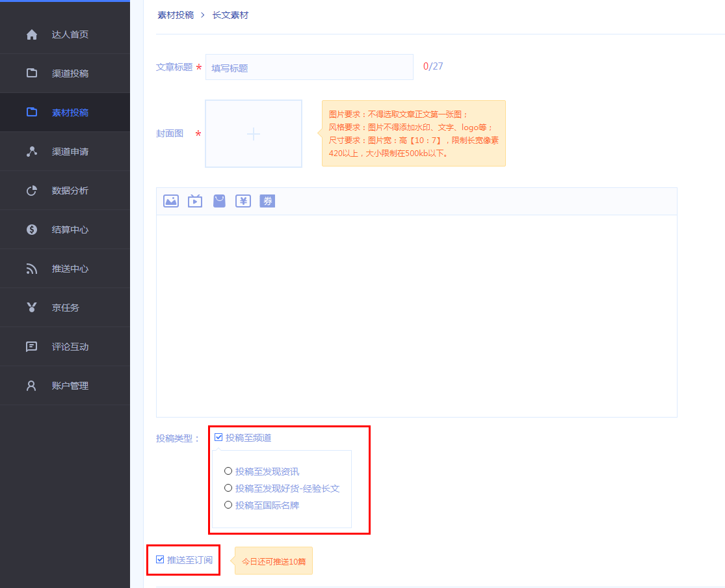Go to 结算中心 in the sidebar

(x=70, y=230)
